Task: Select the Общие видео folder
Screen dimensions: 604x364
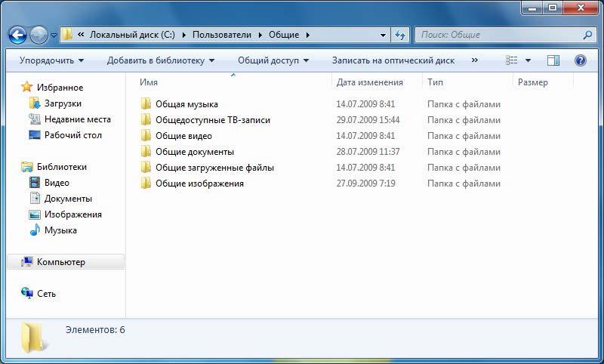Action: click(x=183, y=136)
